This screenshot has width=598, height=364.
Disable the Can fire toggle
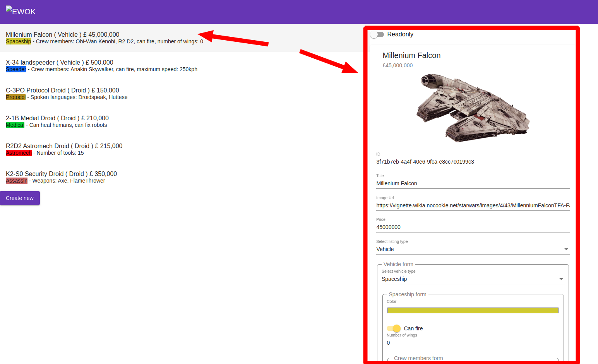(393, 328)
